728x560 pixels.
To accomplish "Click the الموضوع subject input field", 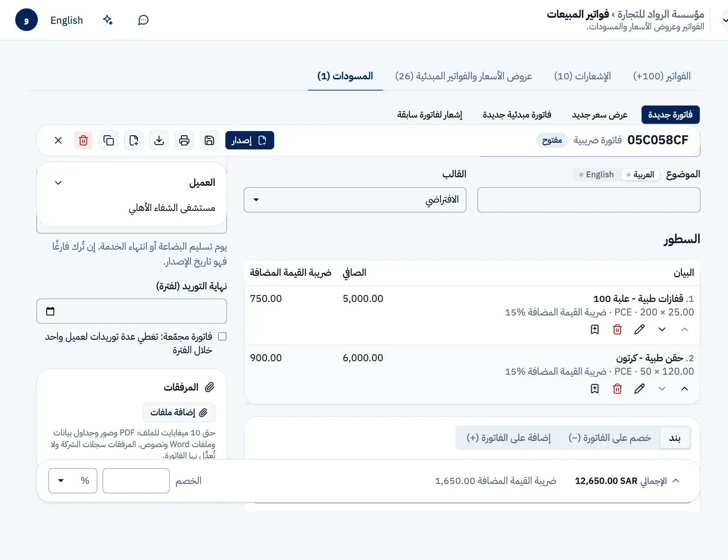I will 589,200.
